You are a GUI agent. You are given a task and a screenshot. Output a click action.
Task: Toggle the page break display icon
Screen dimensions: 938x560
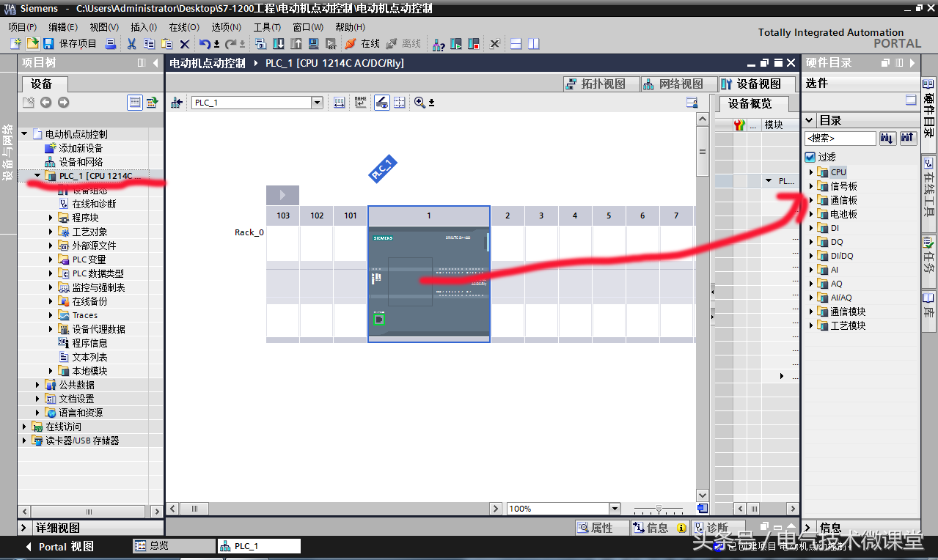(x=399, y=103)
